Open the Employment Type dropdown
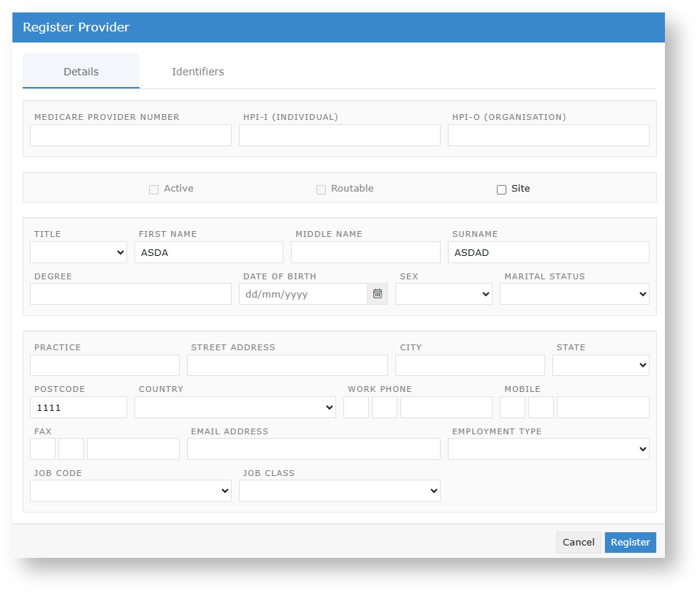Viewport: 700px width, 593px height. click(x=548, y=449)
